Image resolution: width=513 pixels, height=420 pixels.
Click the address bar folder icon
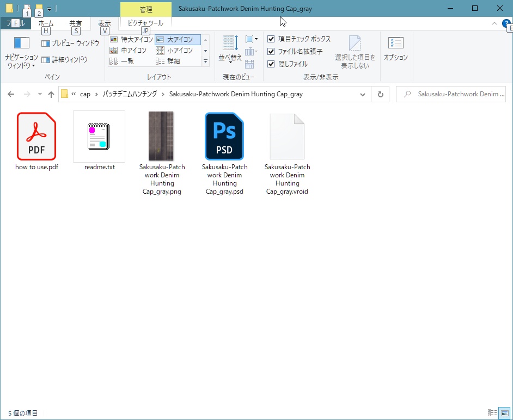coord(64,94)
